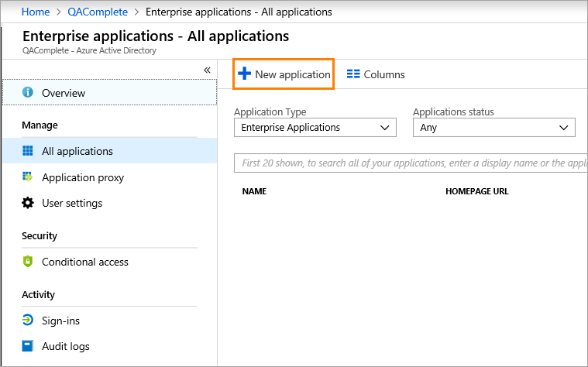Sort by the NAME column header
Image resolution: width=588 pixels, height=367 pixels.
(254, 191)
